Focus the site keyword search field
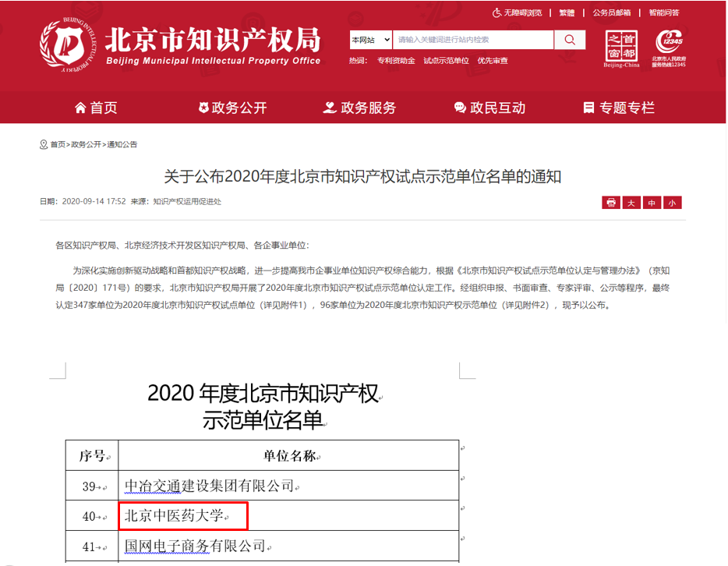Viewport: 728px width, 566px height. click(x=473, y=40)
